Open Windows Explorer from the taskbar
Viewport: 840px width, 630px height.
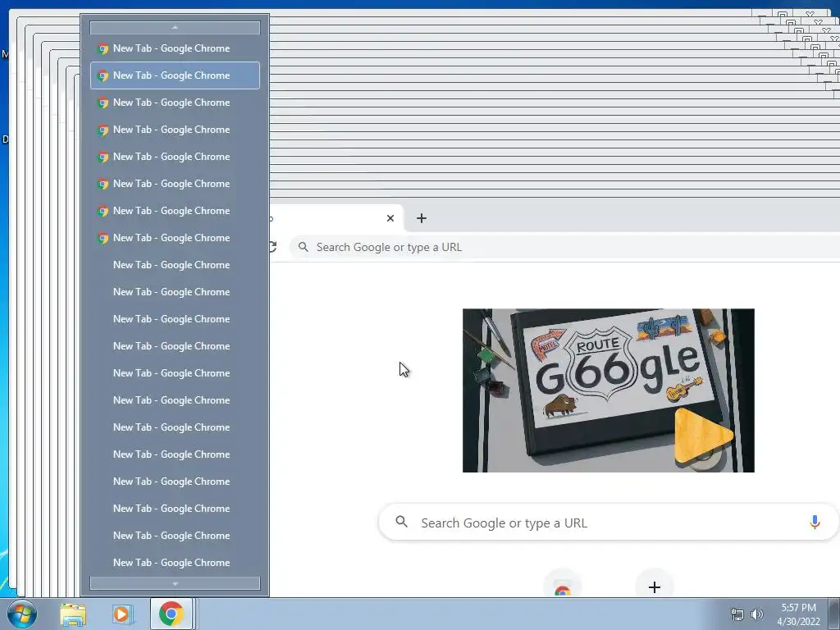click(x=73, y=614)
